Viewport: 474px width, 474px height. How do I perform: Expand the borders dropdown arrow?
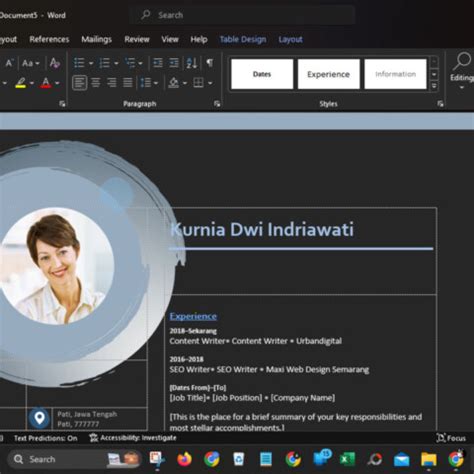(210, 83)
